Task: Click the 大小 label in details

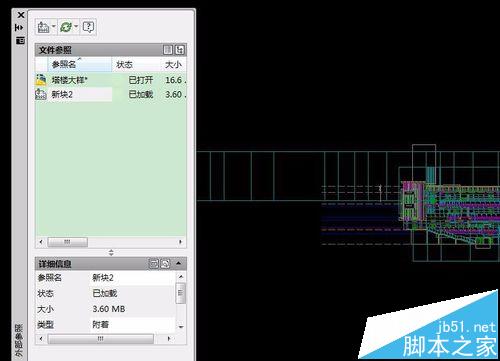Action: pyautogui.click(x=46, y=309)
